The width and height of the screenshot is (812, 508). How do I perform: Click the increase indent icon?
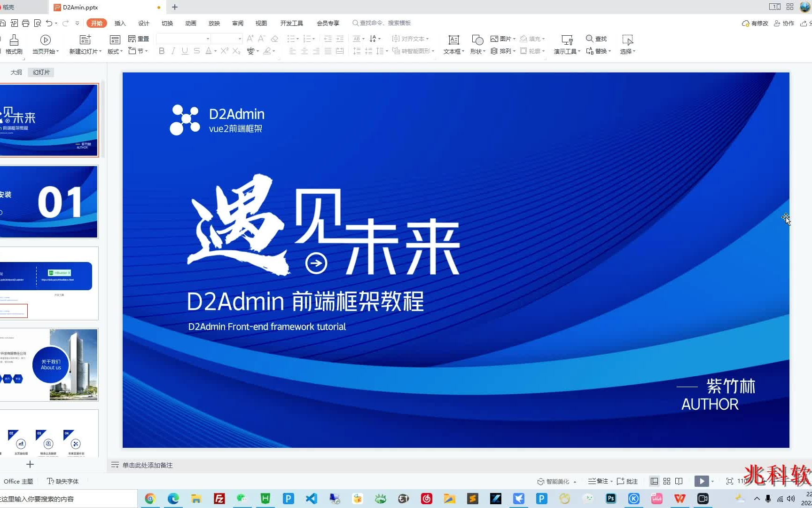click(x=340, y=39)
